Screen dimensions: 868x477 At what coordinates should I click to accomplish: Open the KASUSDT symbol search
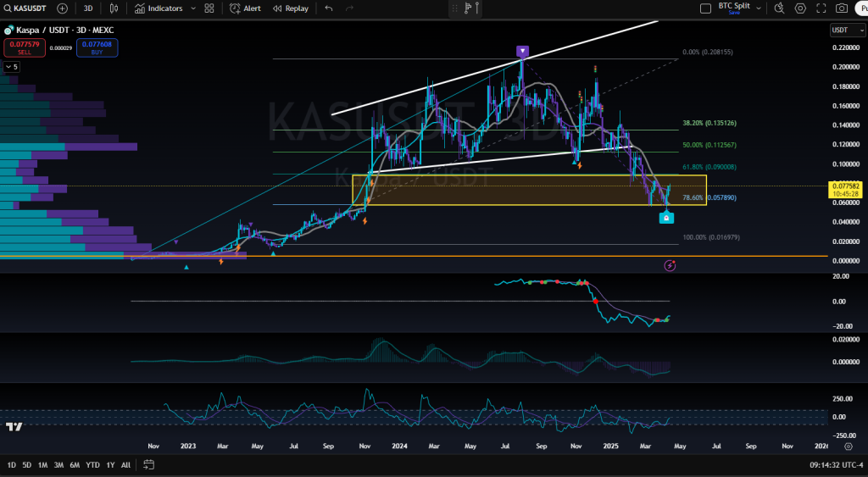(25, 8)
